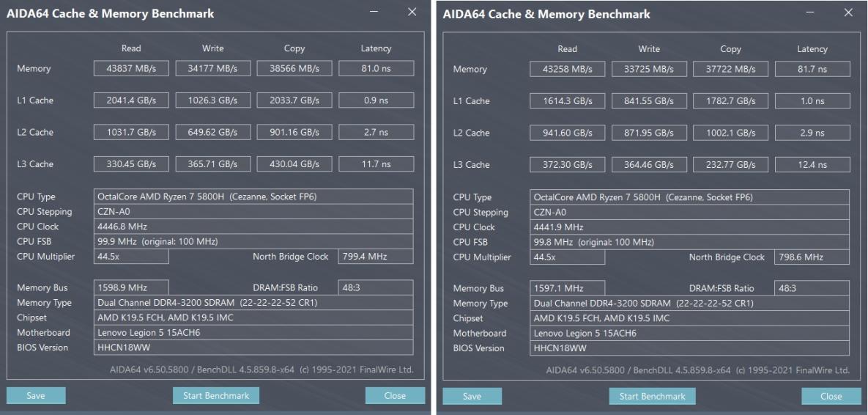This screenshot has height=415, width=868.
Task: Click right window Memory Type DDR4-3200 field
Action: 690,303
